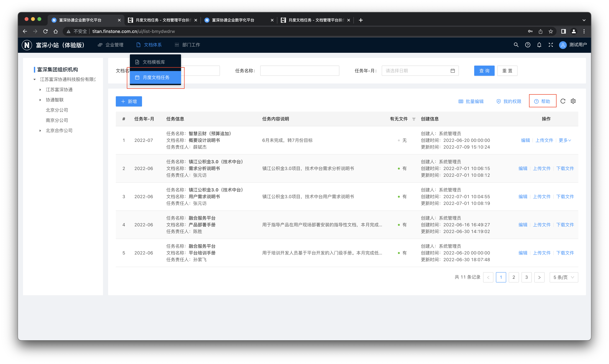Select 月度文档任务 from the dropdown menu

click(155, 78)
